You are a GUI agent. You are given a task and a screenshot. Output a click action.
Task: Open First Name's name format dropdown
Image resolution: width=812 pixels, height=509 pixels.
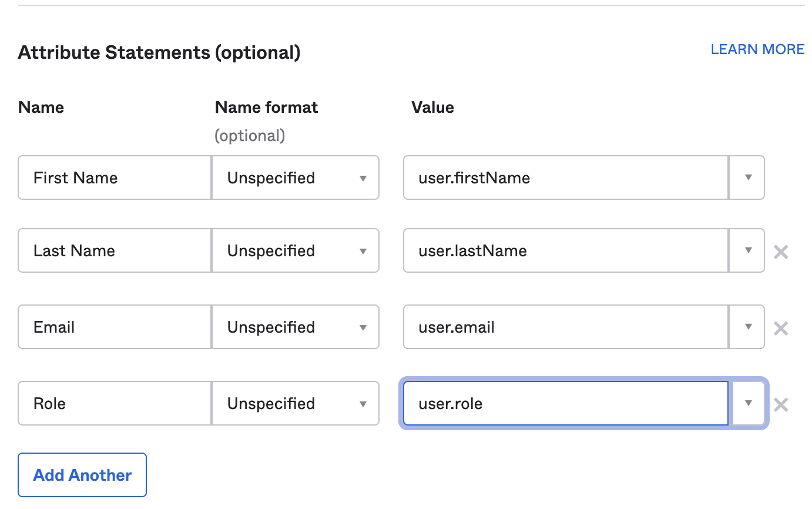[x=296, y=178]
